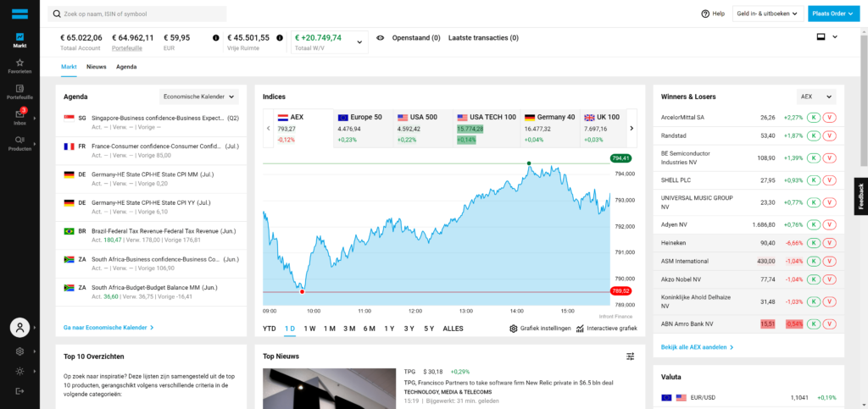
Task: Open Producten icon in sidebar
Action: coord(20,139)
